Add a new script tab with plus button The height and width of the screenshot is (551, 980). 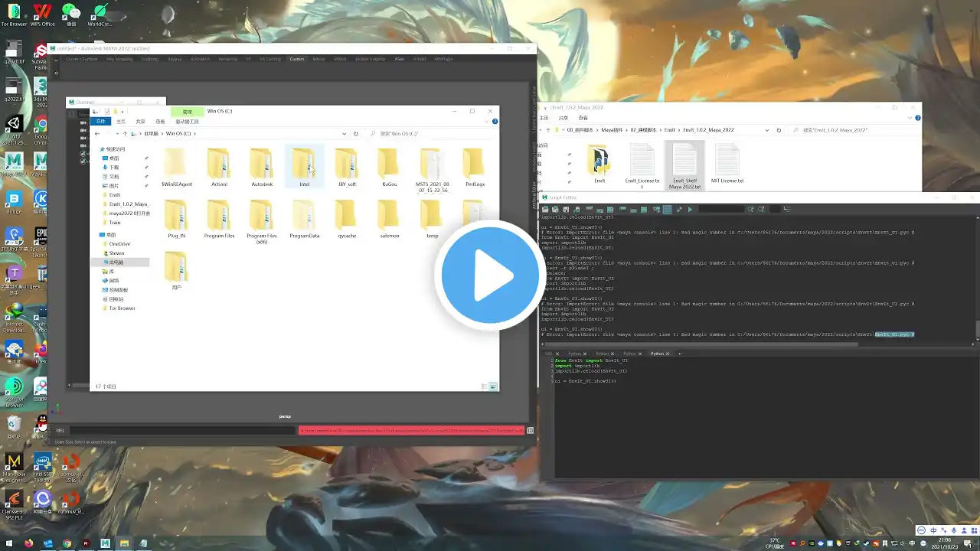point(679,354)
